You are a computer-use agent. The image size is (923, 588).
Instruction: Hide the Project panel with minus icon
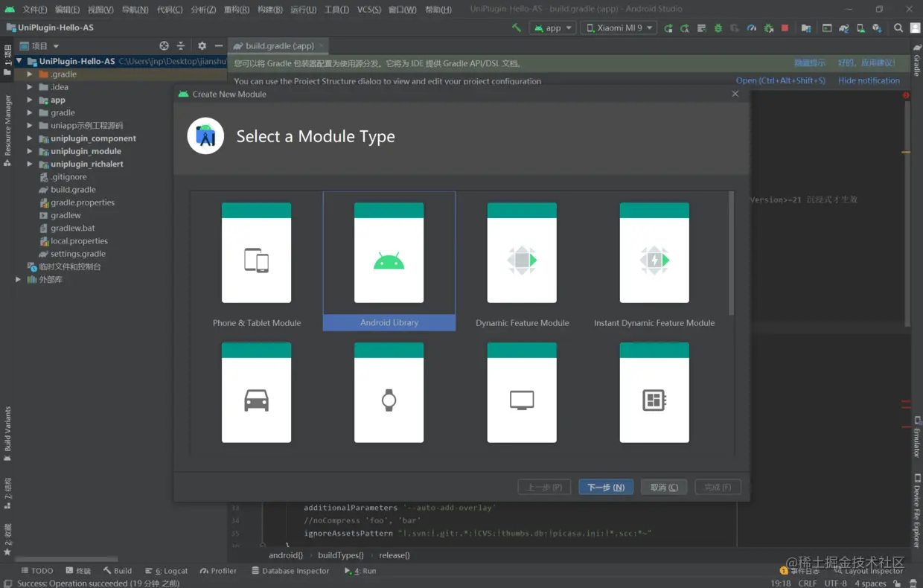(219, 45)
